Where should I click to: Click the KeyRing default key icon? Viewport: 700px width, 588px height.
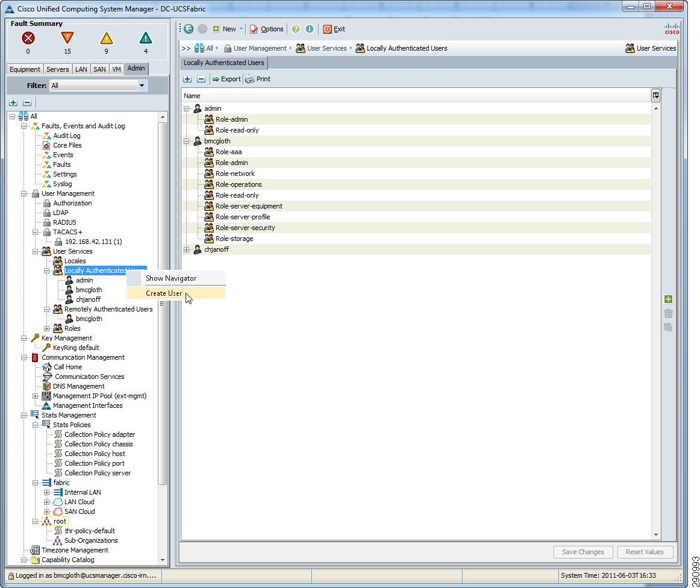[46, 348]
